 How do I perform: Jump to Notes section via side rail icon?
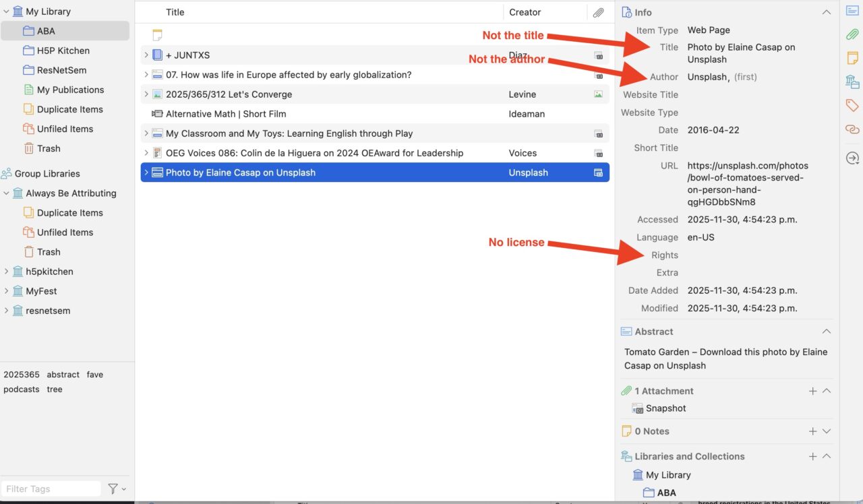(x=852, y=58)
